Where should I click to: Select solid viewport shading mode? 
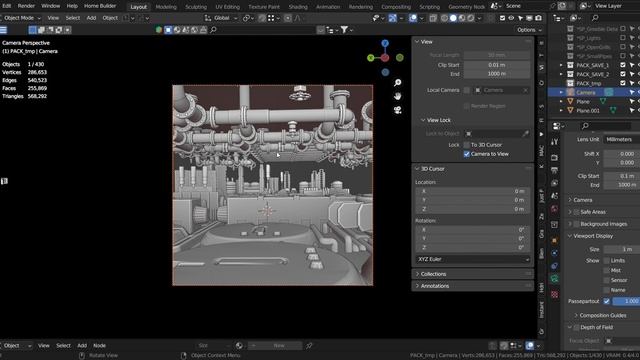[453, 18]
